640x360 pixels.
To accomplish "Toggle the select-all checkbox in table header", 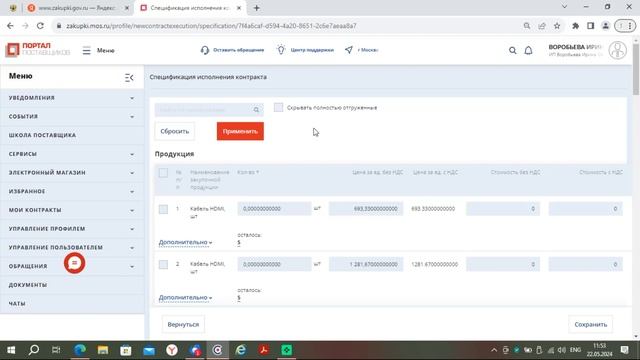I will click(x=163, y=173).
